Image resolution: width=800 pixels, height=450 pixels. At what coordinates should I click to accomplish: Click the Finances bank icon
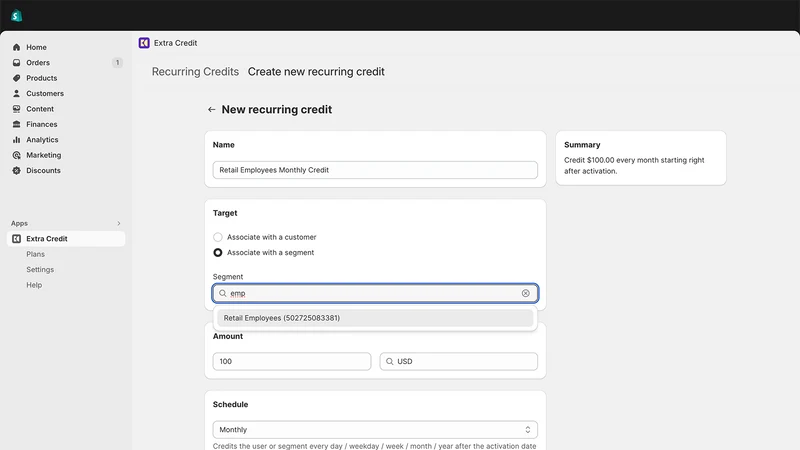coord(16,124)
